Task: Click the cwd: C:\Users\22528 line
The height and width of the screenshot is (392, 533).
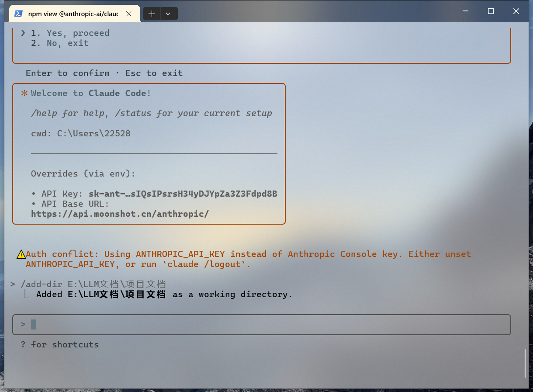Action: 81,133
